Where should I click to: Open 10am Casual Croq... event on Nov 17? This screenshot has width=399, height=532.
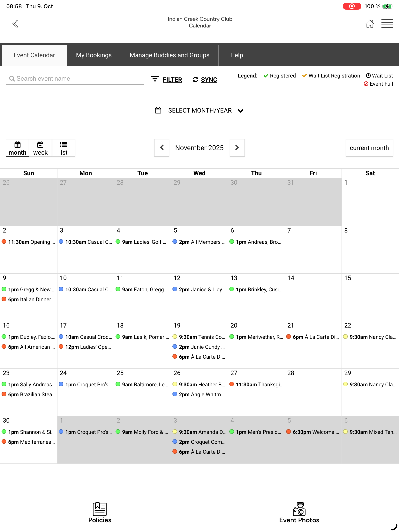tap(86, 337)
